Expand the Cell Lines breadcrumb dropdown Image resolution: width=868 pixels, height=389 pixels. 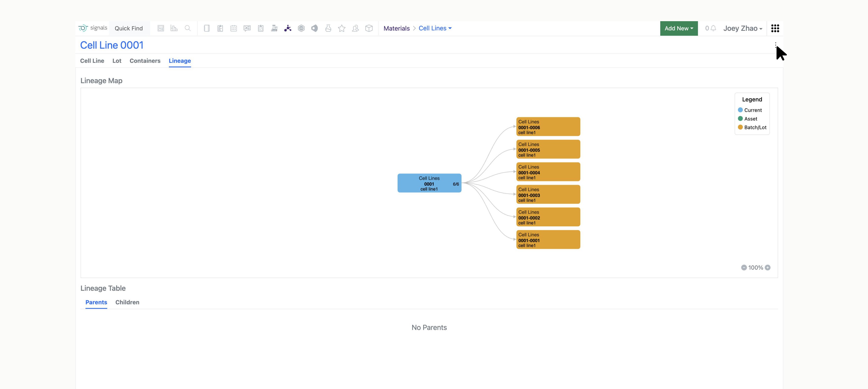[x=435, y=28]
